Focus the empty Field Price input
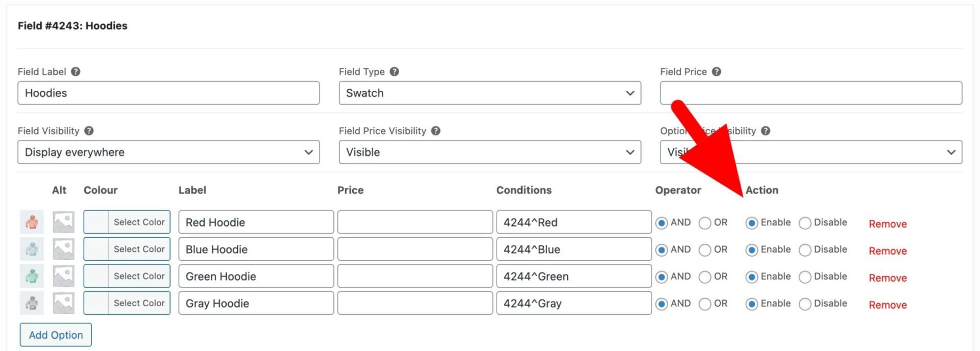 pos(811,93)
